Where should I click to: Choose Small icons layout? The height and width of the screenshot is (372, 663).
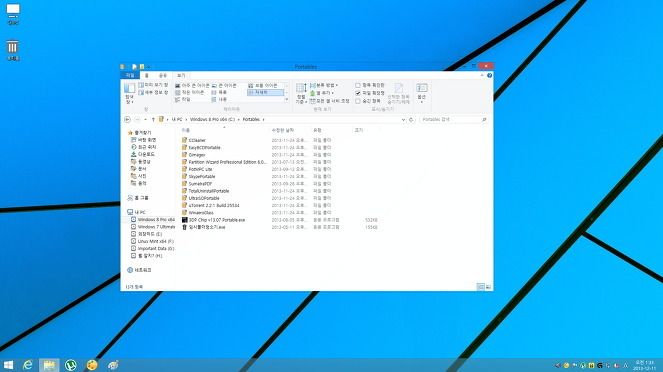[190, 92]
